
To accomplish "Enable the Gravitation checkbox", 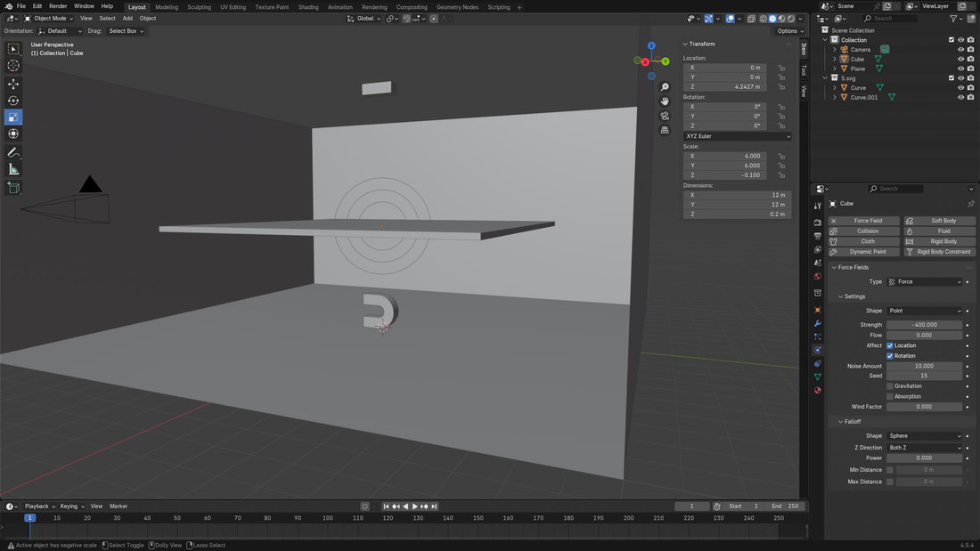I will pos(890,386).
